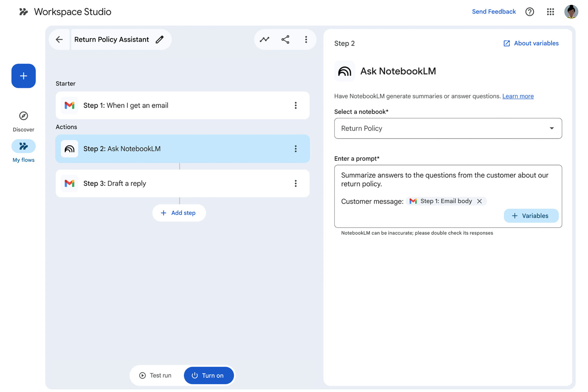
Task: Open Step 3 more options menu
Action: click(296, 183)
